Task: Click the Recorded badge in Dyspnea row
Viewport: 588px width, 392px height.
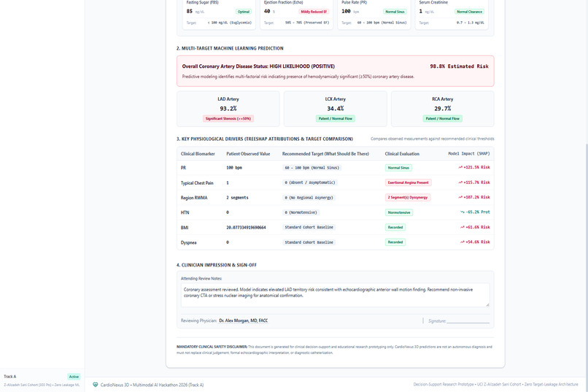Action: coord(395,242)
